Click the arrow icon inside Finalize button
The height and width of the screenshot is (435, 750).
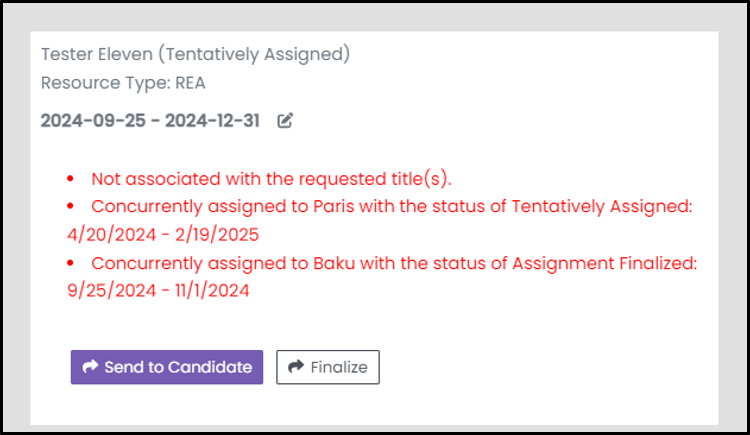(x=296, y=367)
